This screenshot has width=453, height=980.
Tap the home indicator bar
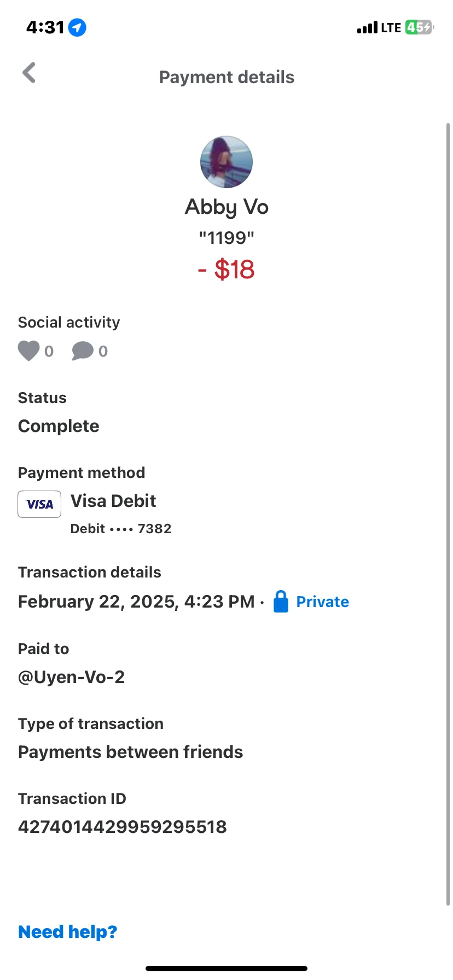(x=226, y=969)
